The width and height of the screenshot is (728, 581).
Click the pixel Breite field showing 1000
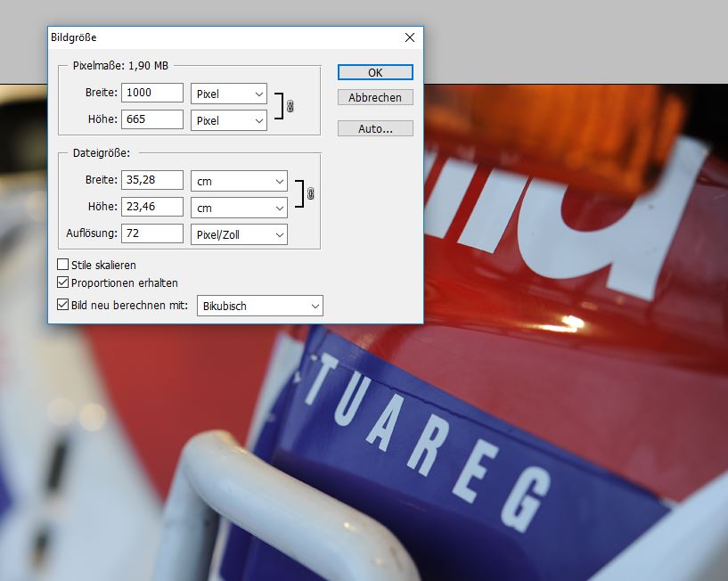click(x=151, y=94)
